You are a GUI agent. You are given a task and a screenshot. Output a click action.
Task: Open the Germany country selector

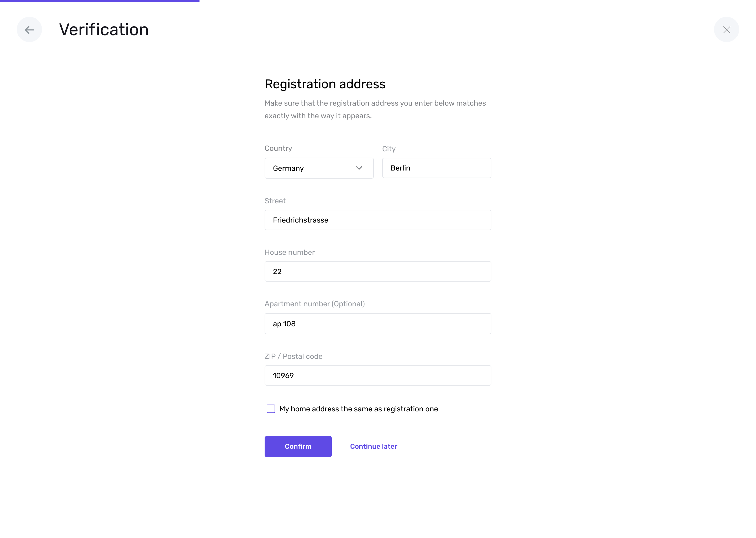point(319,168)
